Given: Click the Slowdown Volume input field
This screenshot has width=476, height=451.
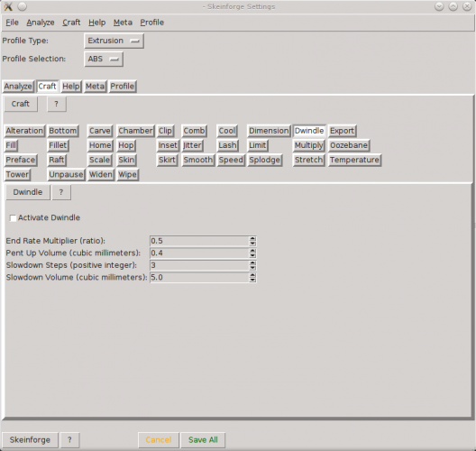Looking at the screenshot, I should (199, 277).
